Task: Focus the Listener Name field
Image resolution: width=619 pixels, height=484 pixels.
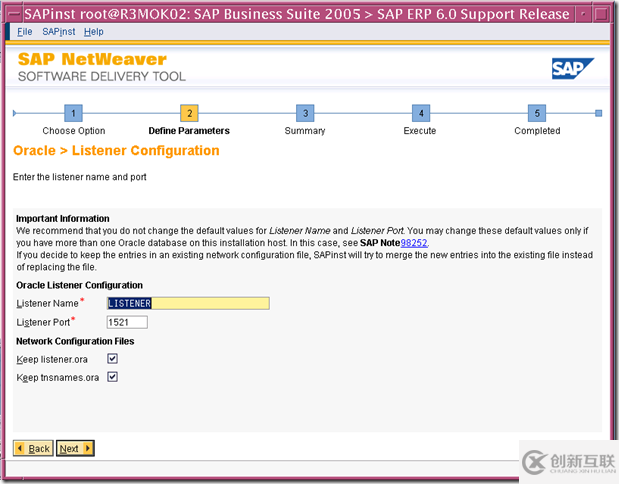Action: [188, 303]
